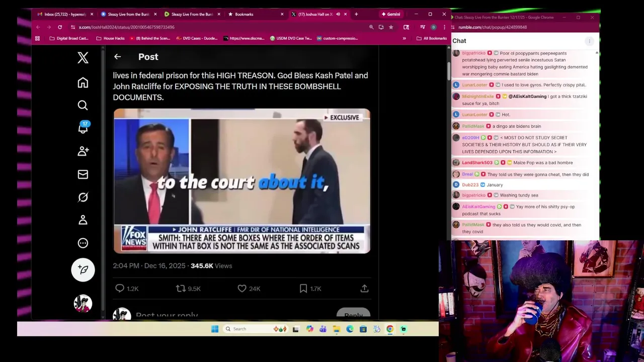
Task: Click LandShark503 username in chat
Action: (477, 162)
